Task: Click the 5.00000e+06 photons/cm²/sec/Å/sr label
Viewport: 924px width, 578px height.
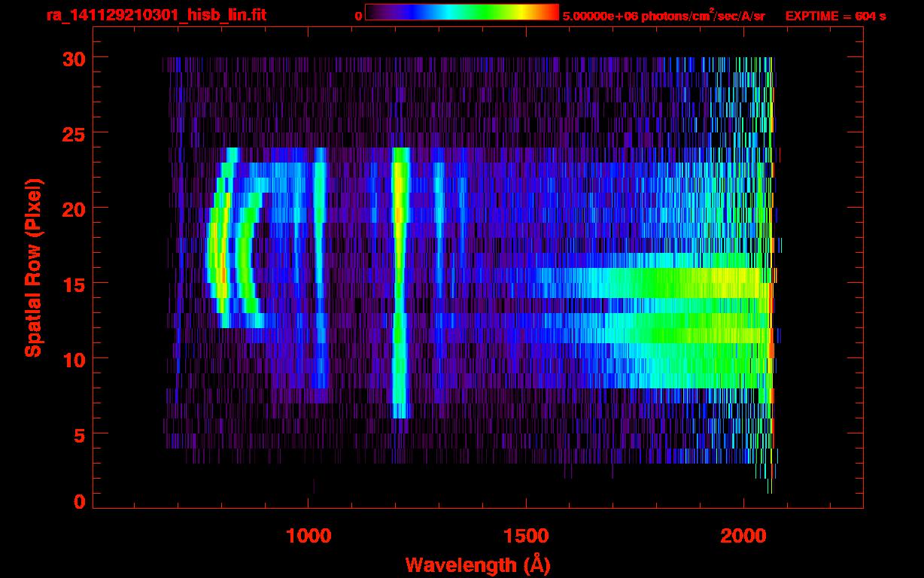Action: click(x=664, y=16)
